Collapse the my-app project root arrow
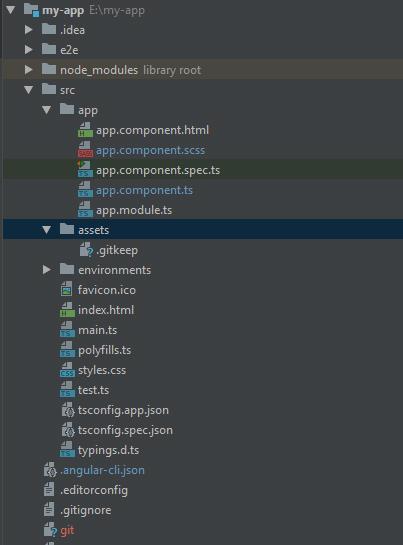 point(11,10)
